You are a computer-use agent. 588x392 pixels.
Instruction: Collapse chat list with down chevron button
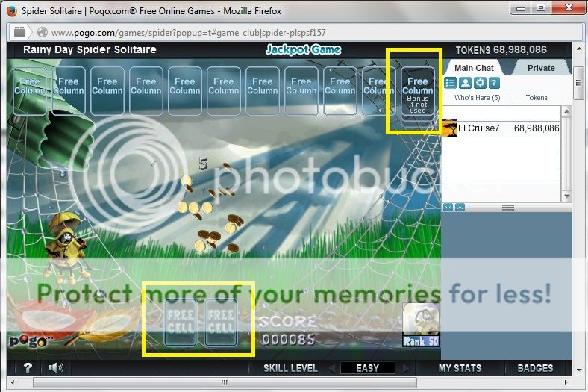[448, 208]
